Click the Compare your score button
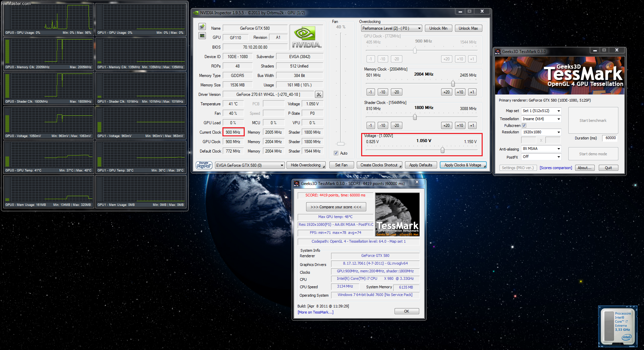This screenshot has height=350, width=644. point(336,207)
